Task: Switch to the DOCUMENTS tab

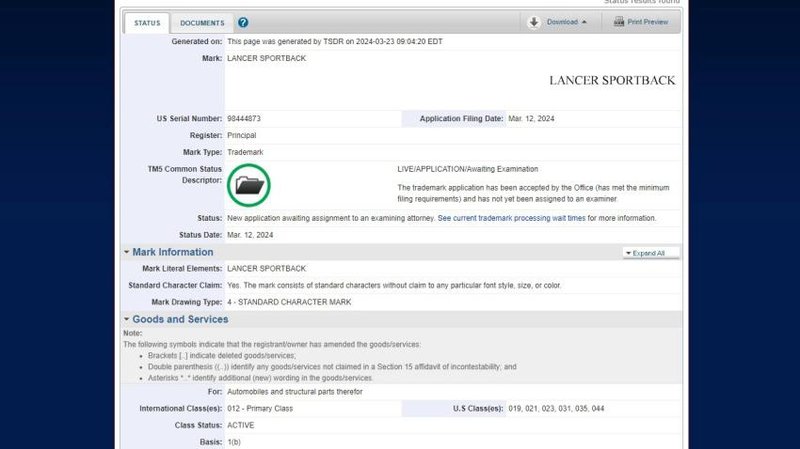Action: click(202, 23)
